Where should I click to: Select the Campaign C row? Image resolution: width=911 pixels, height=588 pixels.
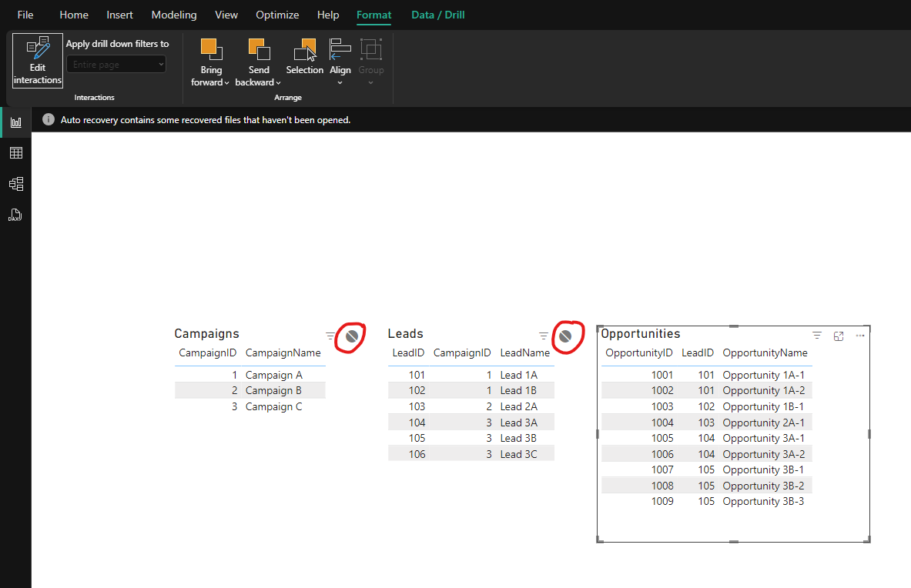(x=250, y=407)
